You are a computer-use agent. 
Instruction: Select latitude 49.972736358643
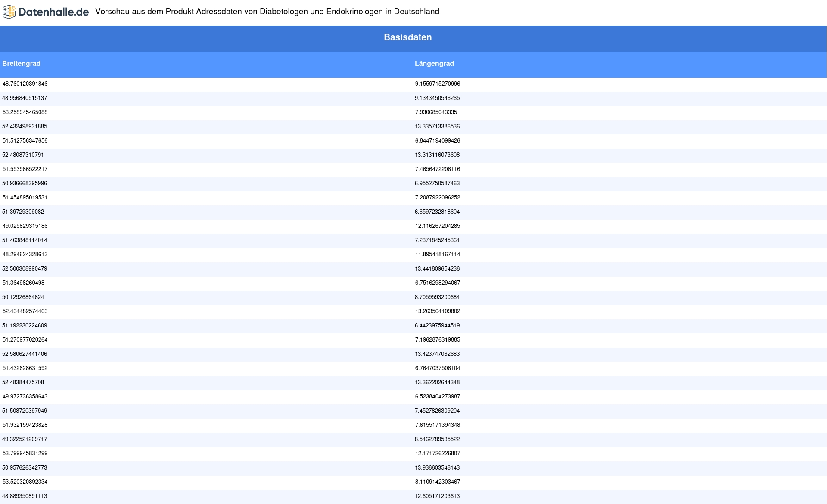click(25, 397)
